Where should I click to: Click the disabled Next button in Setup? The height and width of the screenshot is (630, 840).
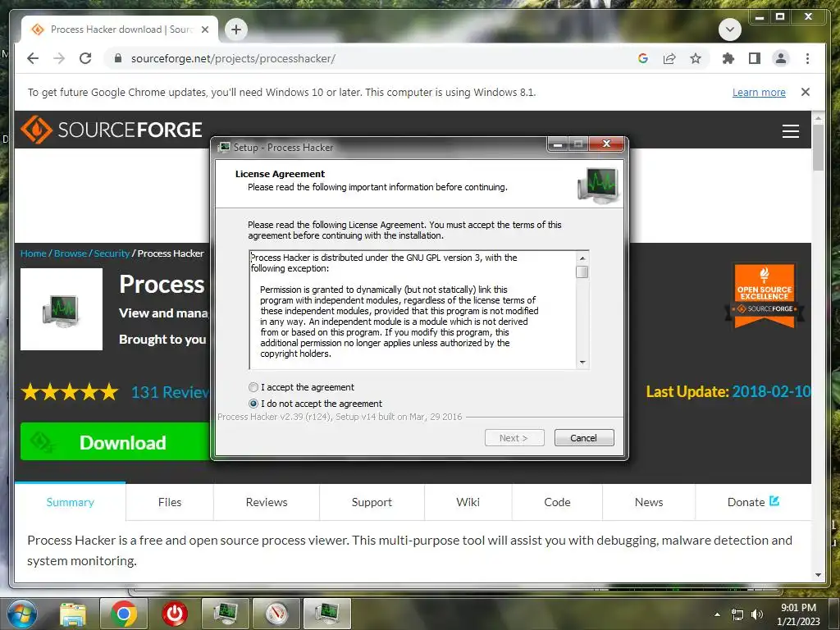514,438
